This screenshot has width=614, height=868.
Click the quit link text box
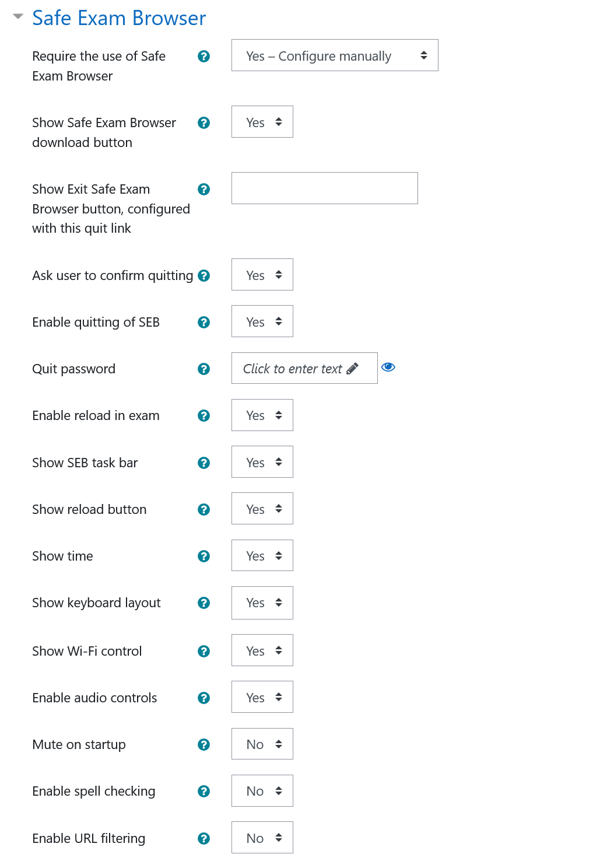pyautogui.click(x=324, y=188)
